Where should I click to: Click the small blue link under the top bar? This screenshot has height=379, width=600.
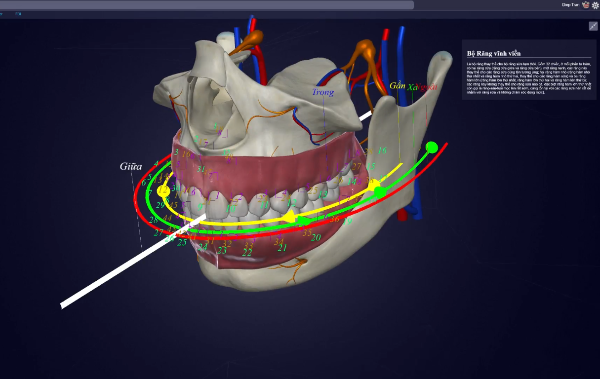(x=18, y=14)
